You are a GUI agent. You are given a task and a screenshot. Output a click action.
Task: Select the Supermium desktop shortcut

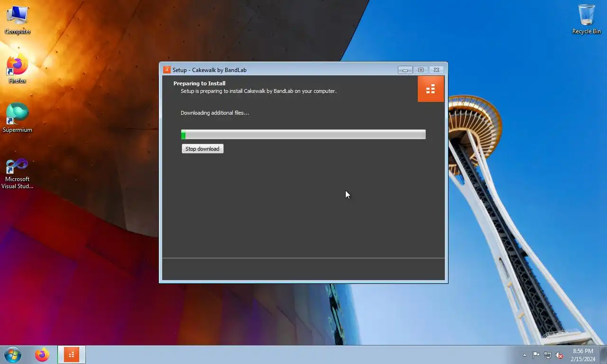[18, 118]
